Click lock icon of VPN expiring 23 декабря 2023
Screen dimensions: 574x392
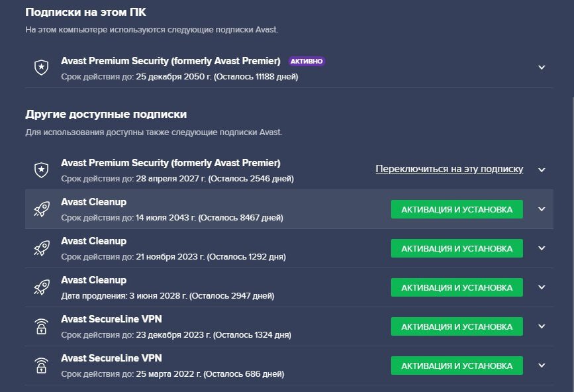coord(41,326)
